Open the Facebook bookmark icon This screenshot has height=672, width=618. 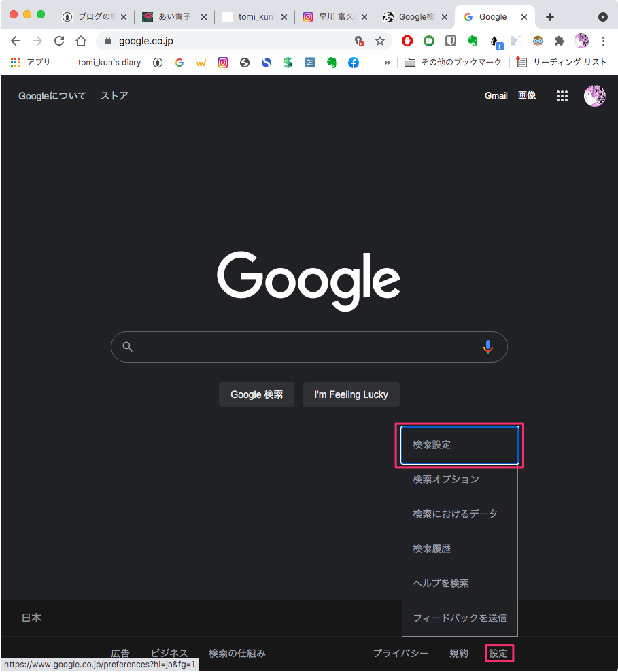[x=354, y=63]
